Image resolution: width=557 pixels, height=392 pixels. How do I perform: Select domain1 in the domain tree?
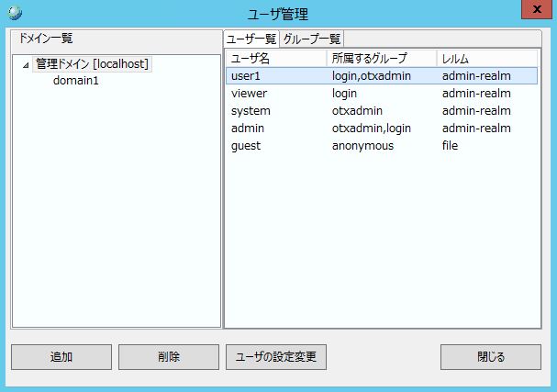pos(76,81)
